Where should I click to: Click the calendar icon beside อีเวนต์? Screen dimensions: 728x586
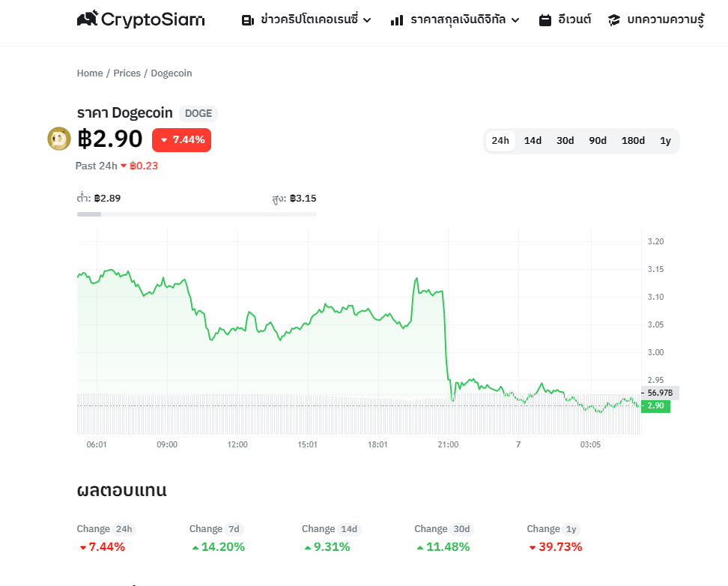[545, 20]
